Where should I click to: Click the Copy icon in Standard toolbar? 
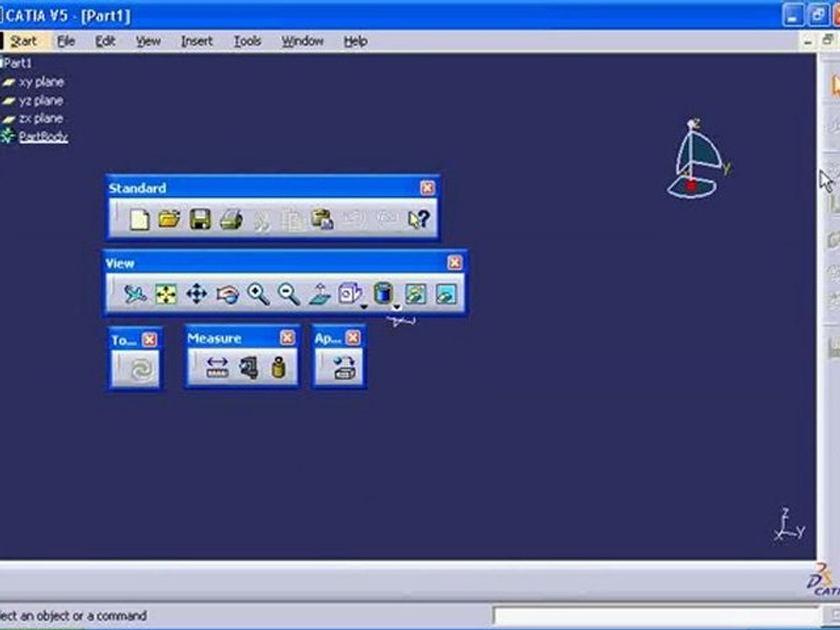(292, 220)
